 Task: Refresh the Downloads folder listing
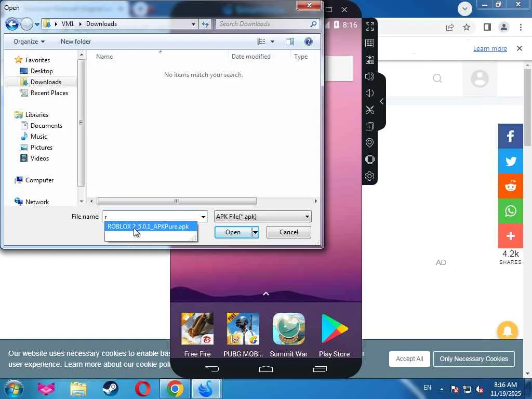tap(205, 24)
